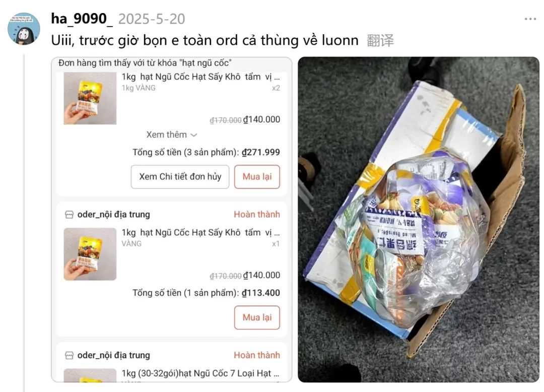
Task: Open the three-dot more options menu
Action: (x=530, y=19)
